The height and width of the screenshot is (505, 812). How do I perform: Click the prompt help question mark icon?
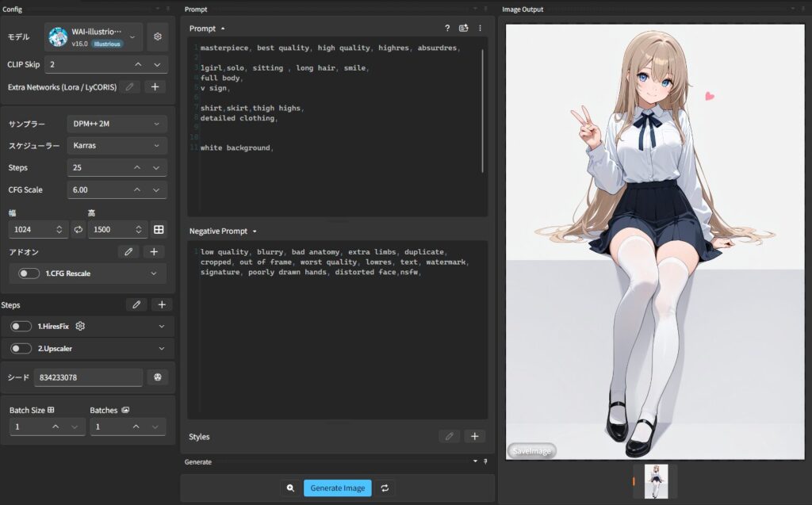tap(447, 28)
